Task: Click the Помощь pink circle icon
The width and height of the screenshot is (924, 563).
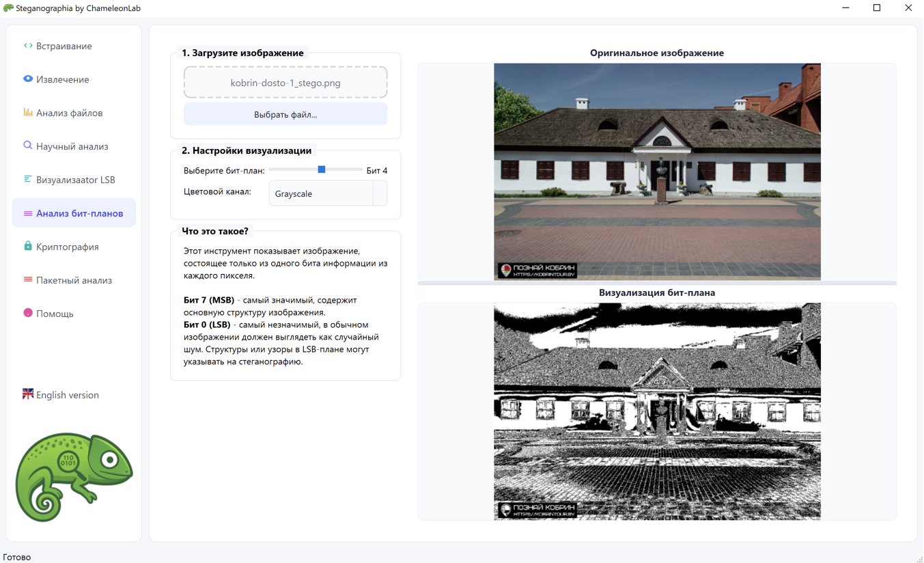Action: coord(28,313)
